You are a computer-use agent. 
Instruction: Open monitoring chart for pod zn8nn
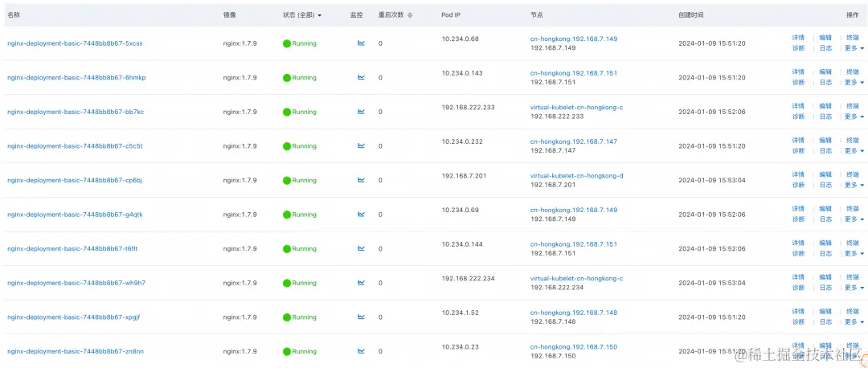(x=361, y=351)
